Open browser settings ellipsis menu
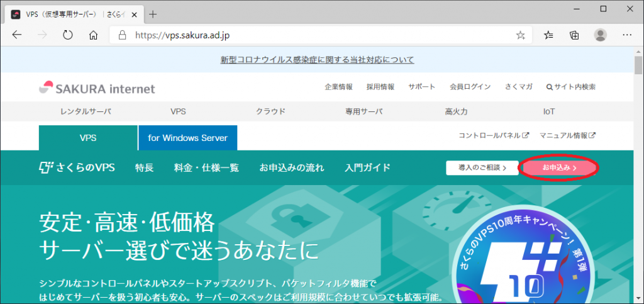Viewport: 644px width, 304px height. 626,35
